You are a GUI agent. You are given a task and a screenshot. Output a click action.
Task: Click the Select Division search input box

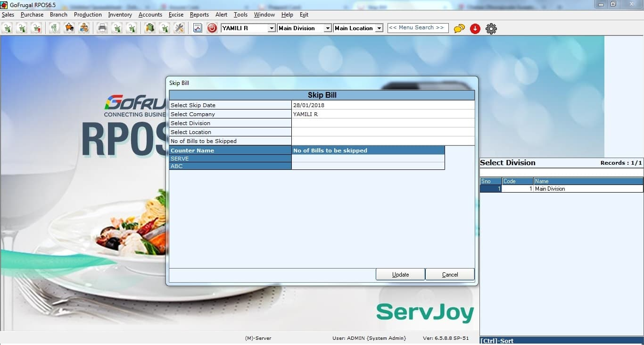pyautogui.click(x=561, y=173)
